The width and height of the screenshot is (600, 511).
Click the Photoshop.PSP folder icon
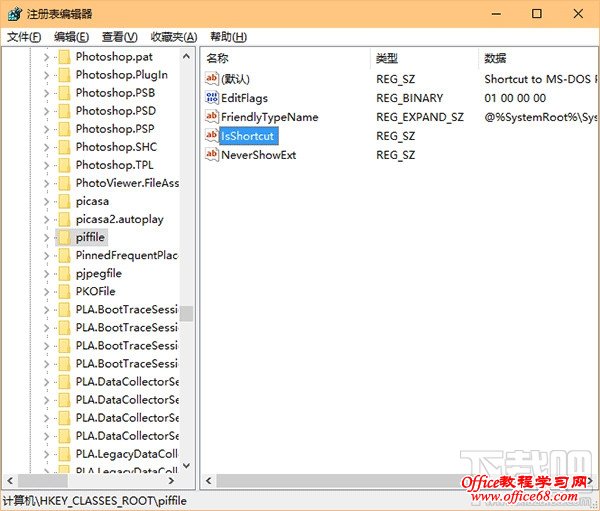(x=64, y=129)
